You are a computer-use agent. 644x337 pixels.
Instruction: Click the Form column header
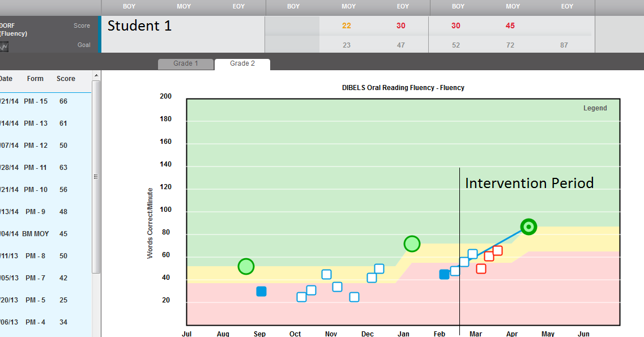[x=35, y=79]
